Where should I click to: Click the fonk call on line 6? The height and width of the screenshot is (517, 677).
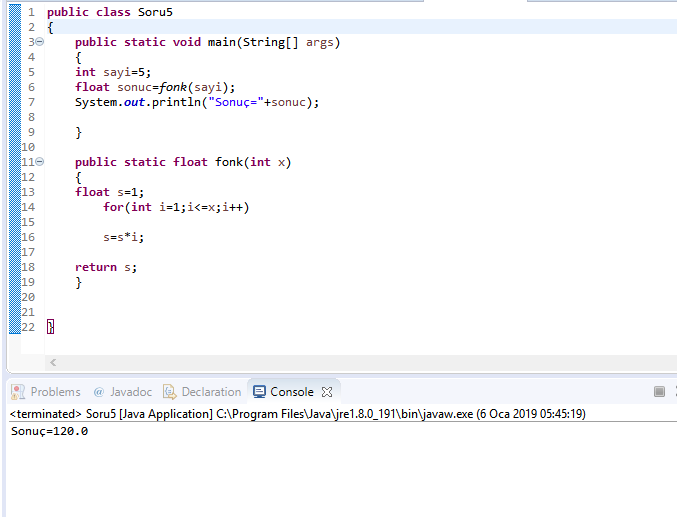(197, 87)
